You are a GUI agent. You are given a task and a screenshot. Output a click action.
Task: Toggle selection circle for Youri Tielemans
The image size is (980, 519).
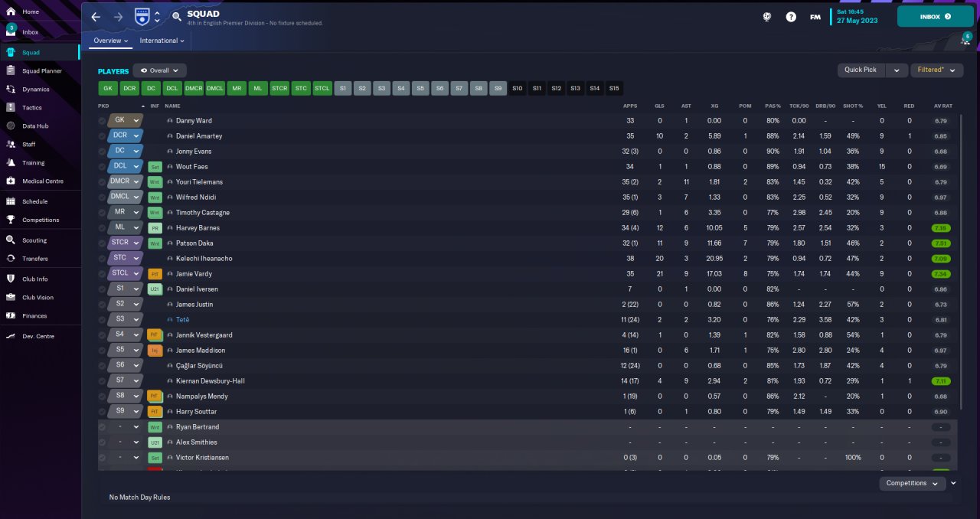(x=102, y=182)
